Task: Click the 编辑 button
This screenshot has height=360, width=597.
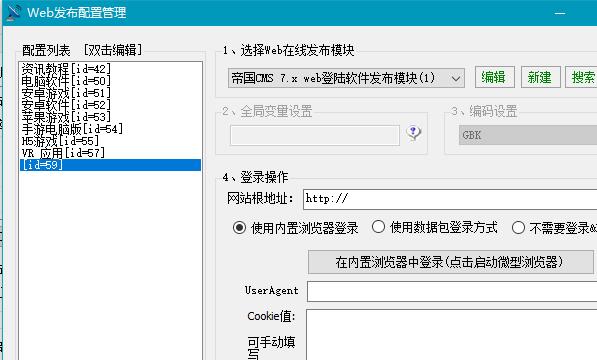Action: 495,77
